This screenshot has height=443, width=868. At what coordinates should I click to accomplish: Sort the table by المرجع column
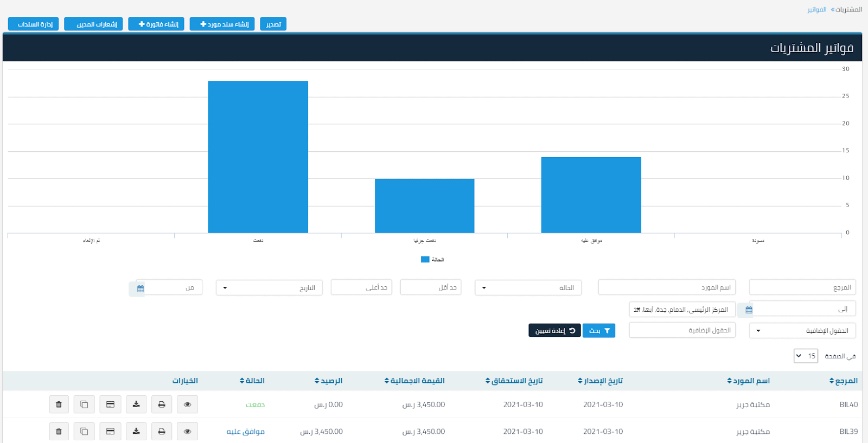843,381
